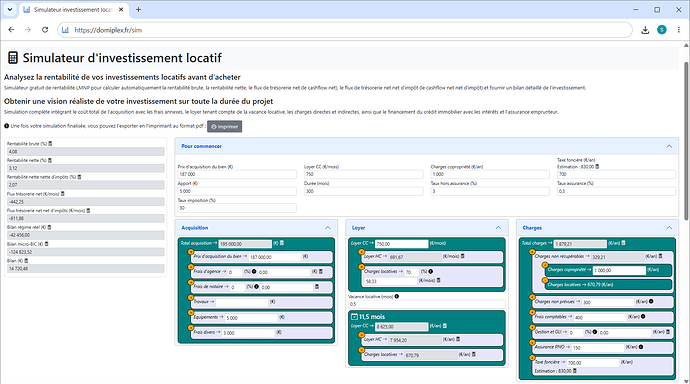Click info icon in Frais de notaire row
This screenshot has height=384, width=690.
pyautogui.click(x=257, y=287)
